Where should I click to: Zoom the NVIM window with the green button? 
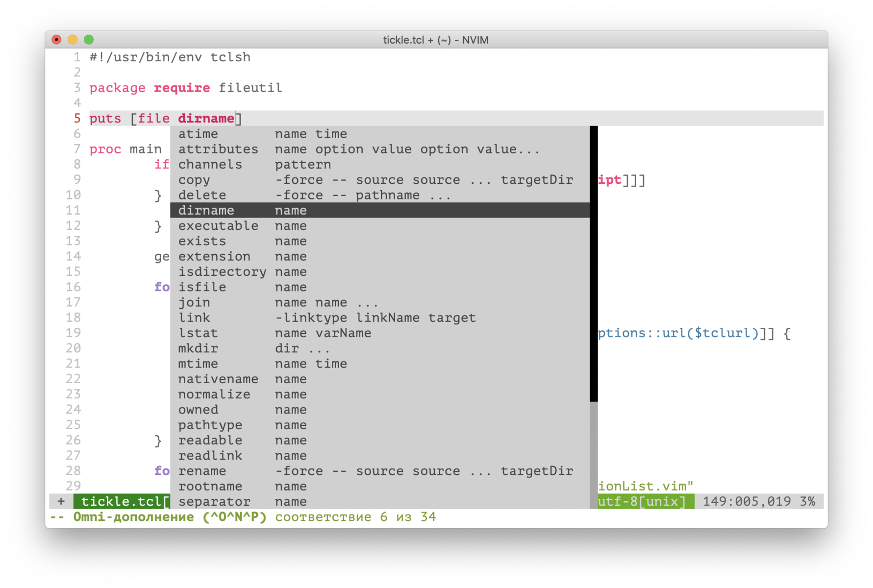tap(89, 39)
